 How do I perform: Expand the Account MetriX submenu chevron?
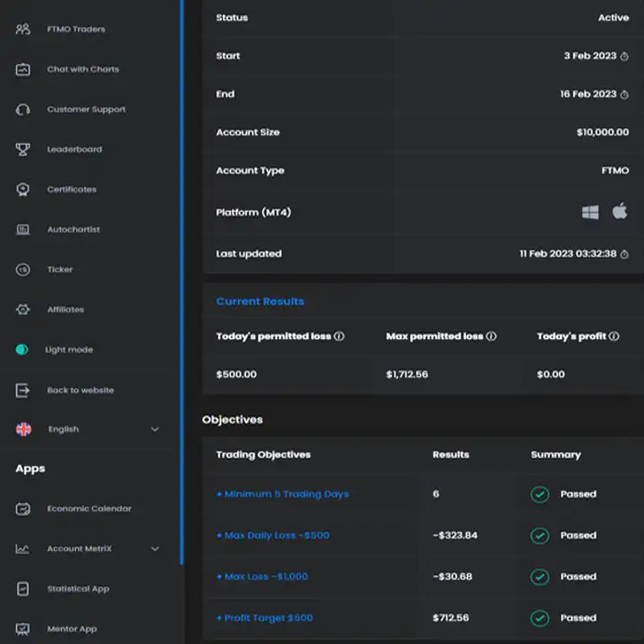(x=155, y=549)
